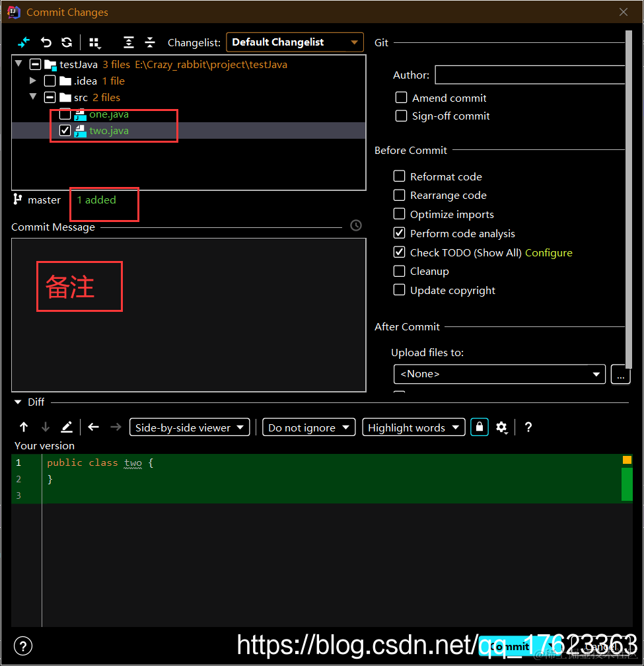This screenshot has width=644, height=666.
Task: Collapse all nodes in the file tree
Action: (x=150, y=42)
